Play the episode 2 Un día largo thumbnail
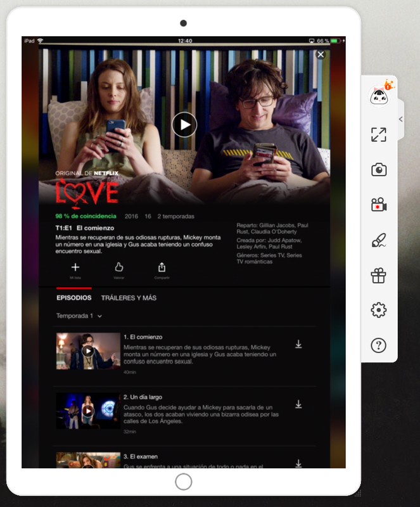 click(88, 411)
